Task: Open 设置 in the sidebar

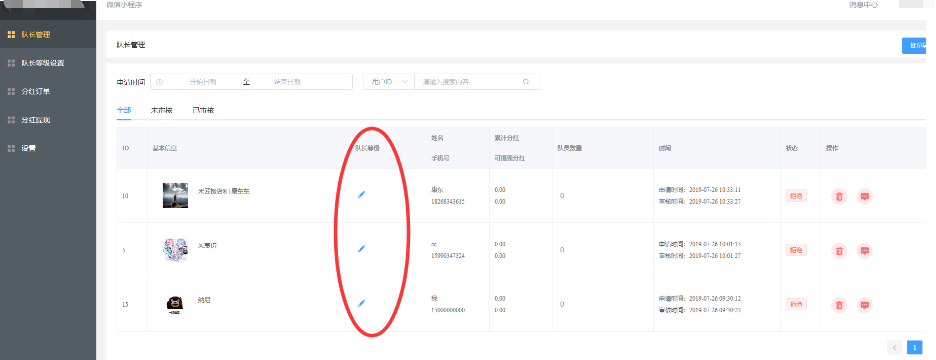Action: 48,148
